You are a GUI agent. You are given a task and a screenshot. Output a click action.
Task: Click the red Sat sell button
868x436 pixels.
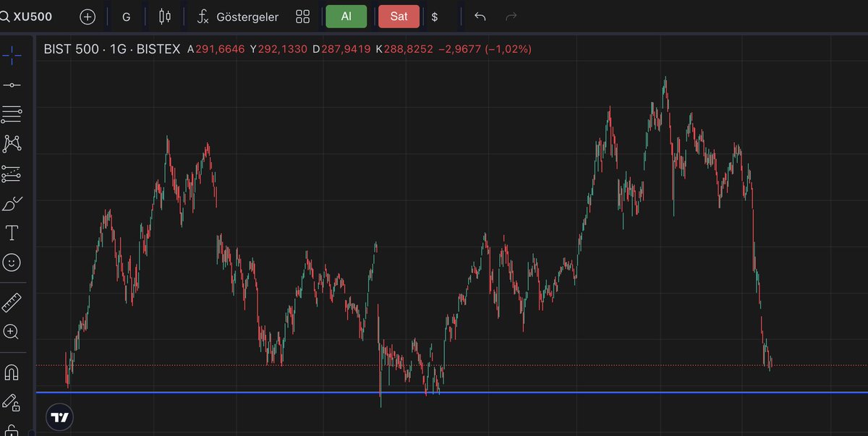pos(399,16)
